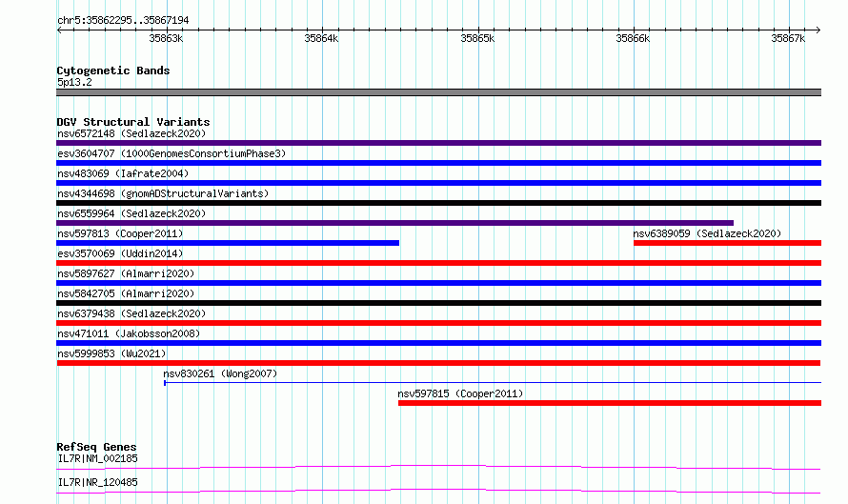Click the nsv597815 (Cooper2011) label
Image resolution: width=848 pixels, height=504 pixels.
click(460, 393)
